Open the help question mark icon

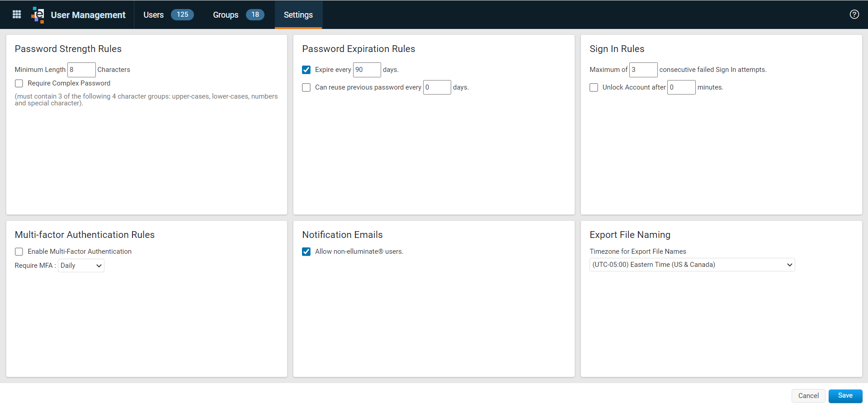854,14
